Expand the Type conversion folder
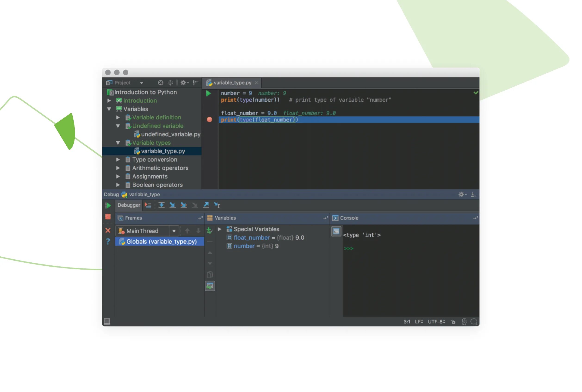 tap(118, 159)
